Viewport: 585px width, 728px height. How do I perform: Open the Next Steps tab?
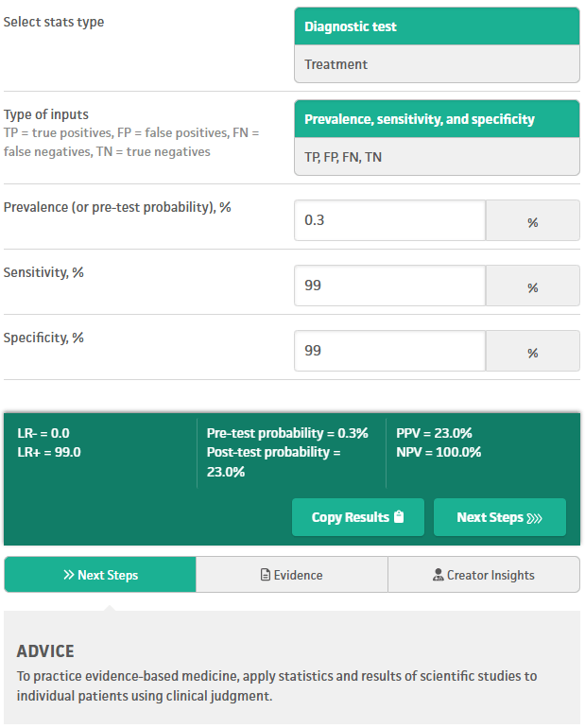[100, 575]
